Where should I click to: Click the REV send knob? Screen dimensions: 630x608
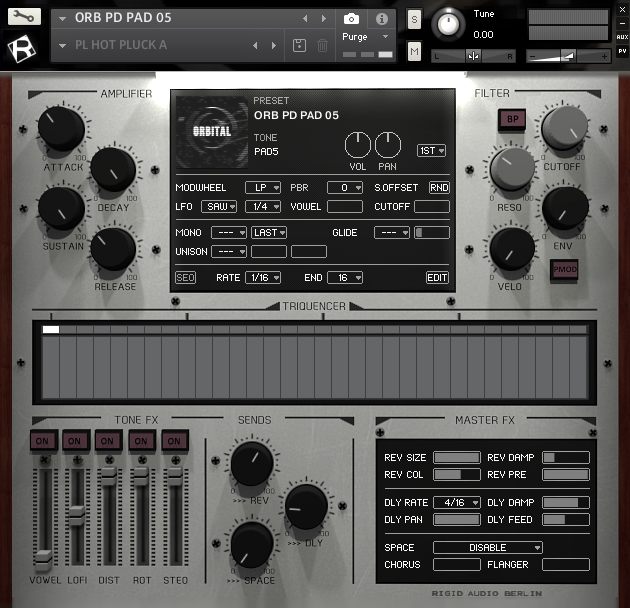252,463
